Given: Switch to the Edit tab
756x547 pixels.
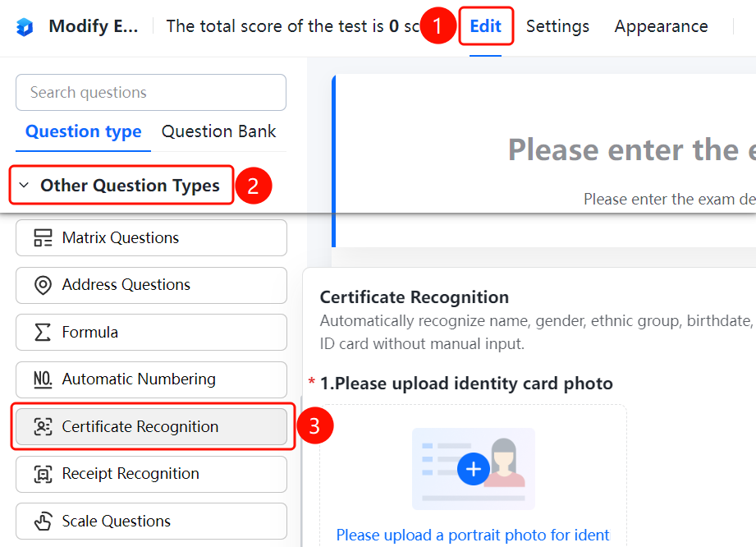Looking at the screenshot, I should coord(485,26).
